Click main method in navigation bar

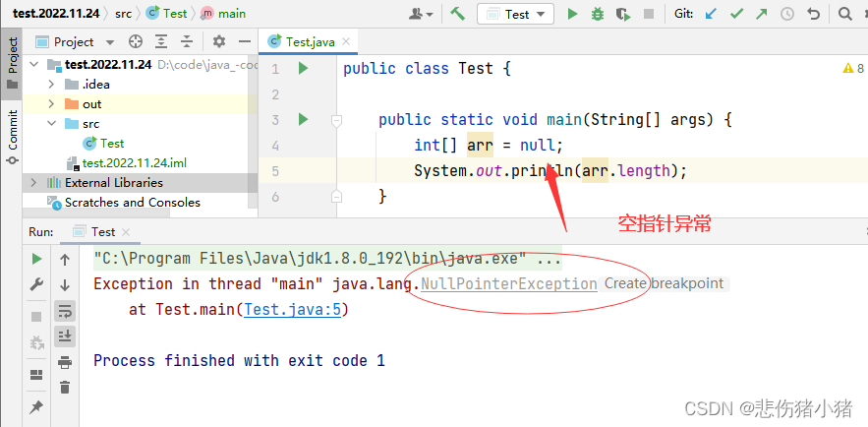pyautogui.click(x=222, y=14)
